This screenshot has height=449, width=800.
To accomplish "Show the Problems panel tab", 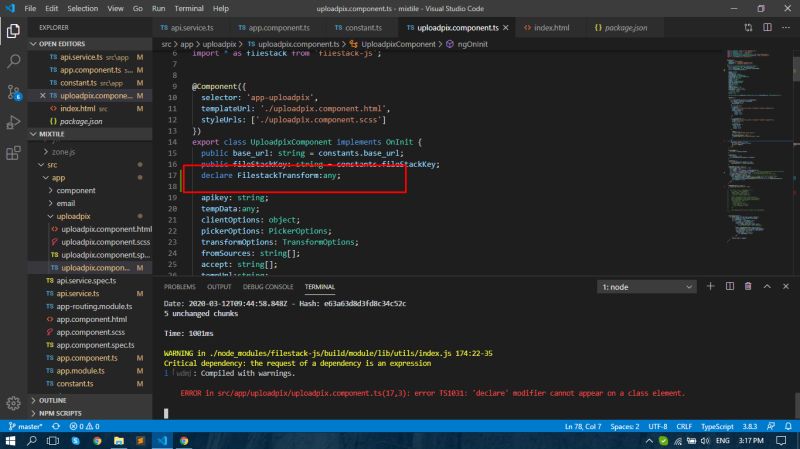I will click(x=180, y=287).
